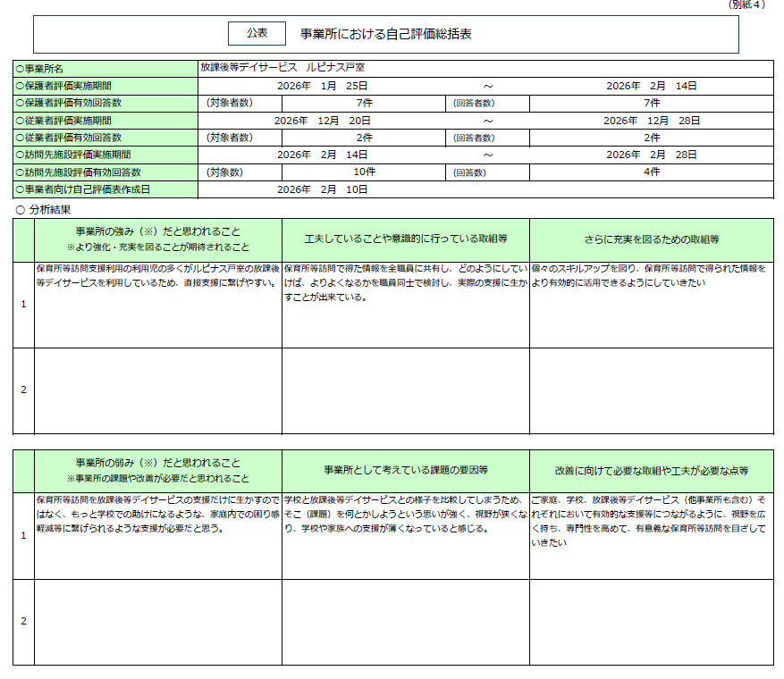The height and width of the screenshot is (679, 784).
Task: Select the 事業所の弱み column header
Action: 157,469
